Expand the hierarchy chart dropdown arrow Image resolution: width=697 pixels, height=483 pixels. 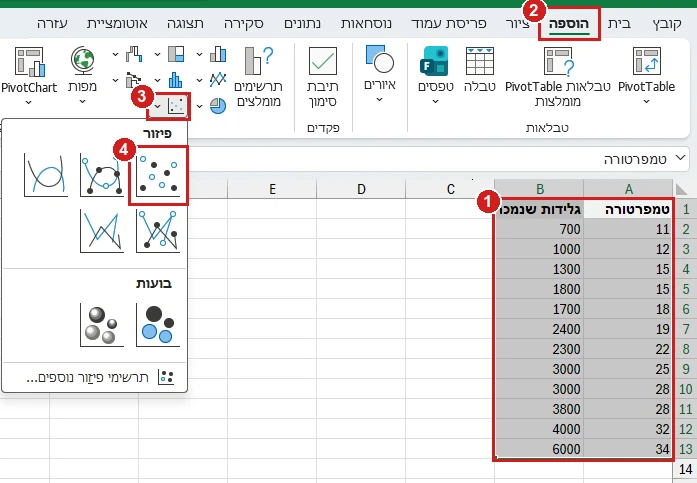(x=157, y=55)
